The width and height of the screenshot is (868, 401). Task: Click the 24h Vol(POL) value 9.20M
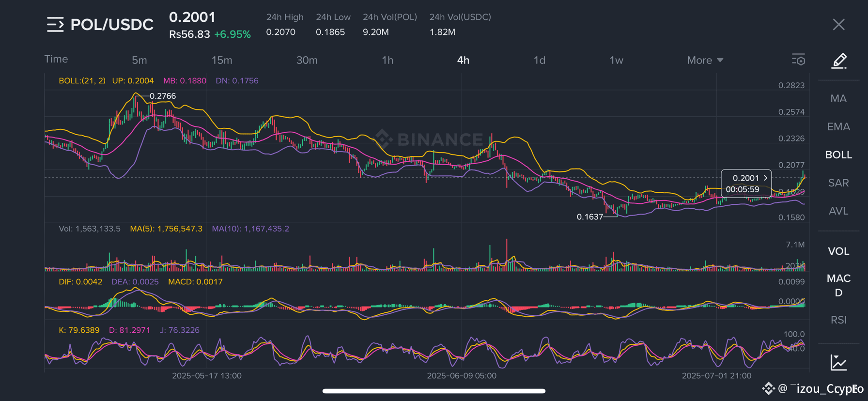tap(376, 32)
